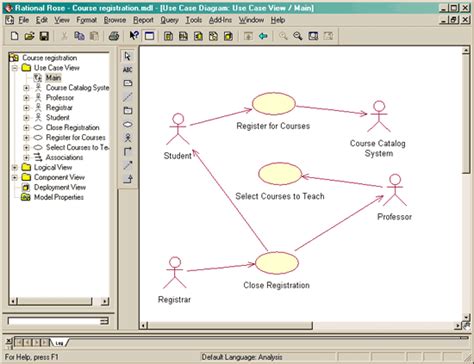Image resolution: width=474 pixels, height=364 pixels.
Task: Expand the Logical View folder
Action: [x=15, y=167]
